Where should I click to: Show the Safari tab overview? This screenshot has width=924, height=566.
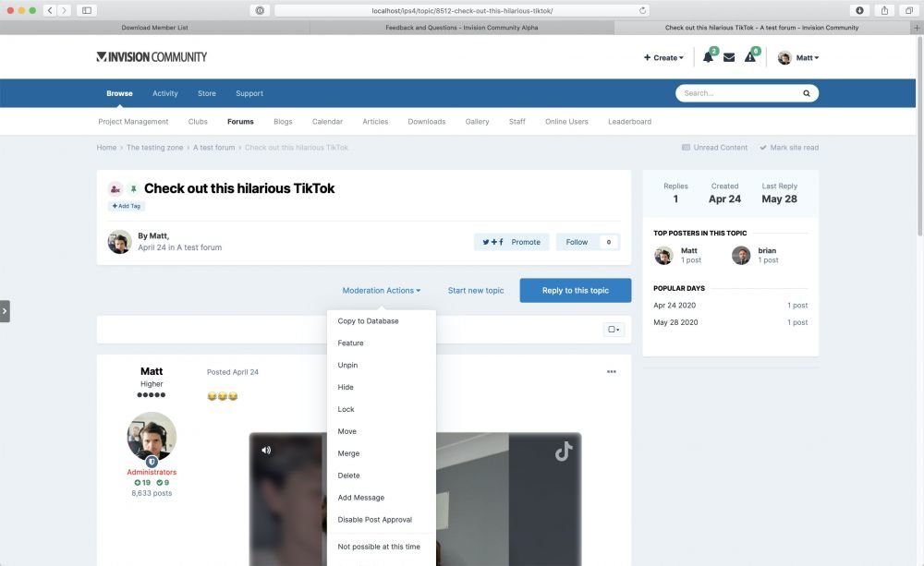click(909, 10)
